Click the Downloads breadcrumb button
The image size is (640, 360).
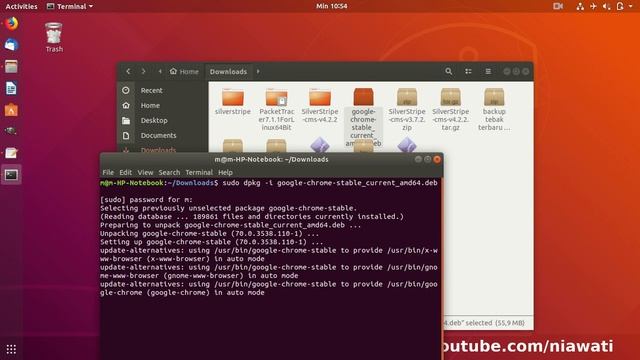tap(228, 71)
